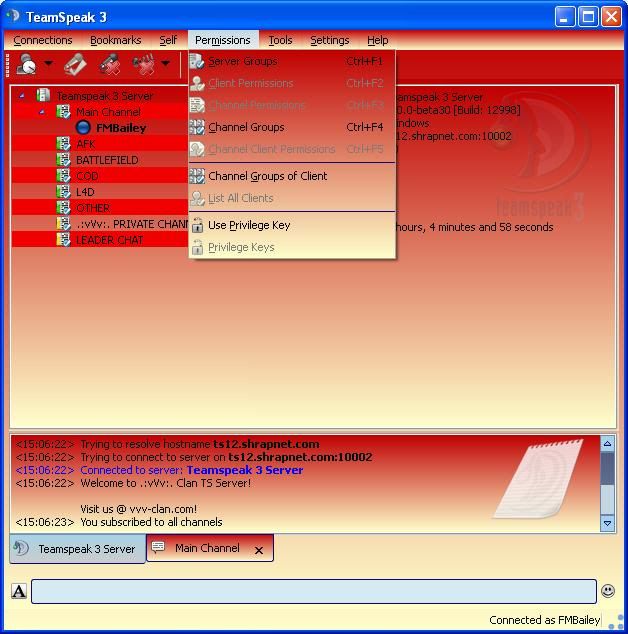The width and height of the screenshot is (628, 634).
Task: Open the Connections menu
Action: (x=42, y=40)
